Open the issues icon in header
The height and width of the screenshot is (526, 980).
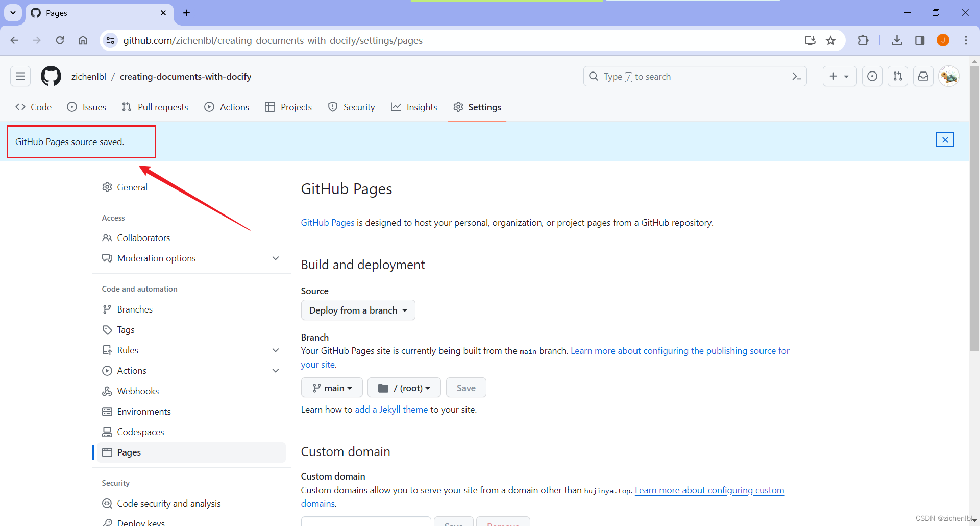click(872, 76)
